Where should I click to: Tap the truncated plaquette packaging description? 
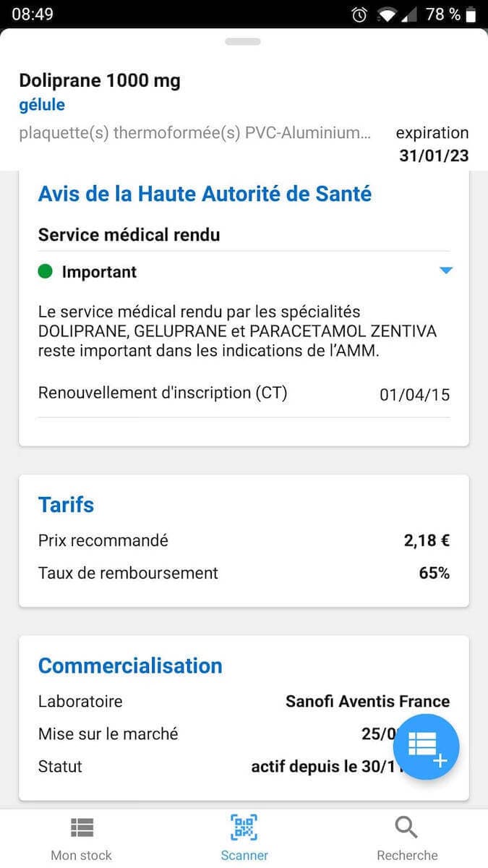195,133
